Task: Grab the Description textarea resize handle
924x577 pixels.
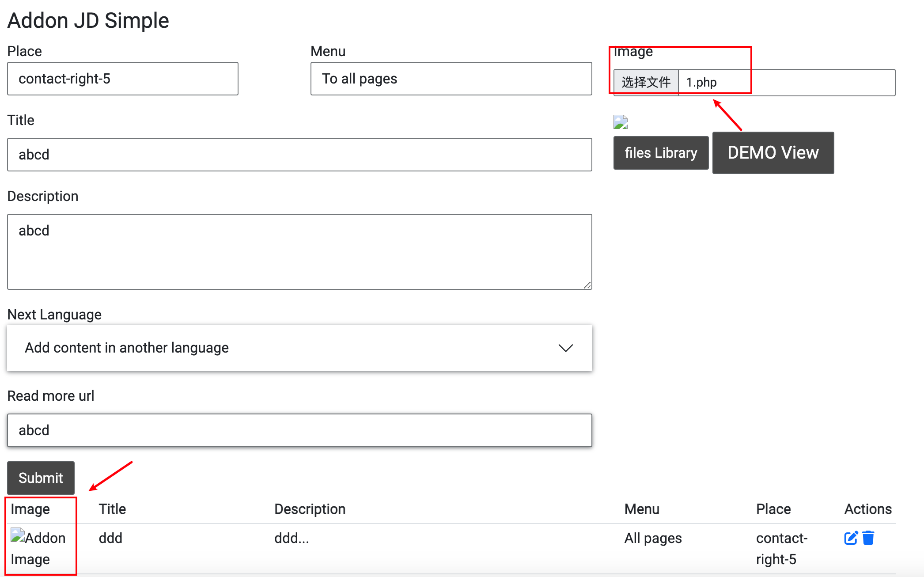Action: click(587, 285)
